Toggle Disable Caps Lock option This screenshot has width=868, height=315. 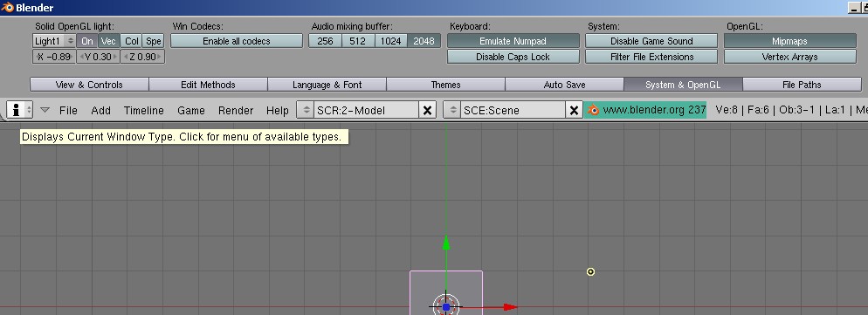tap(513, 57)
